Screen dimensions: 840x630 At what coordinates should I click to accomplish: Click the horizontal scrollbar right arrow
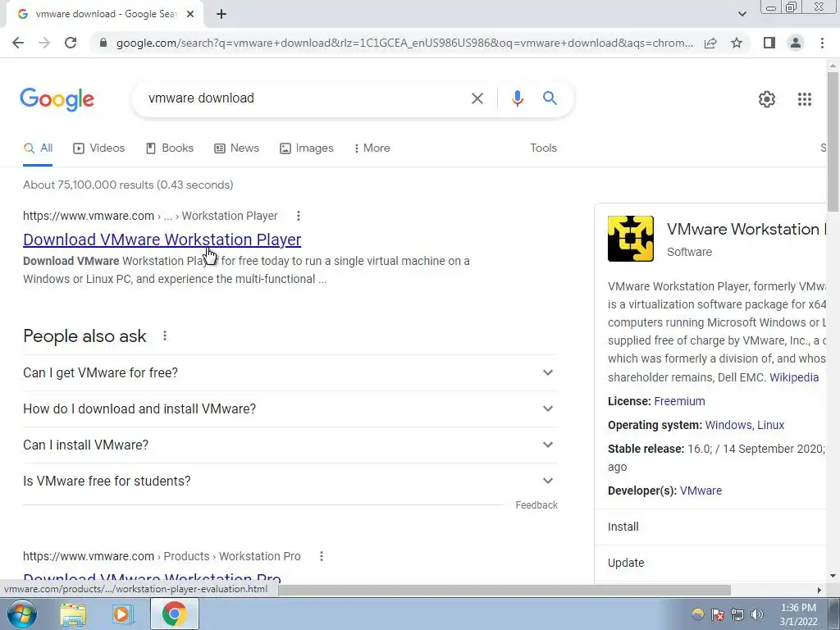pos(819,590)
